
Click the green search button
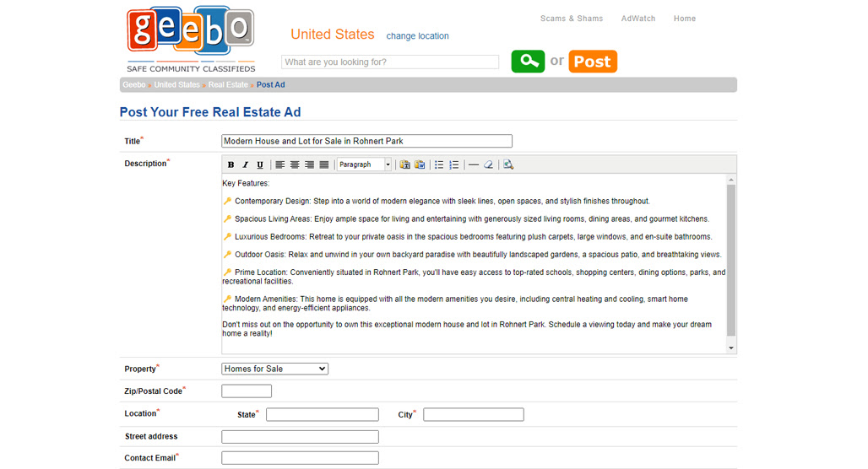(528, 62)
